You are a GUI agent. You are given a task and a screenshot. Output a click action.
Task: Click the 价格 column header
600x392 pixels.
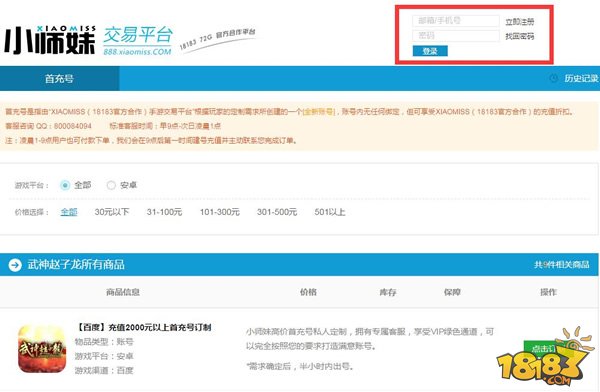tap(308, 292)
